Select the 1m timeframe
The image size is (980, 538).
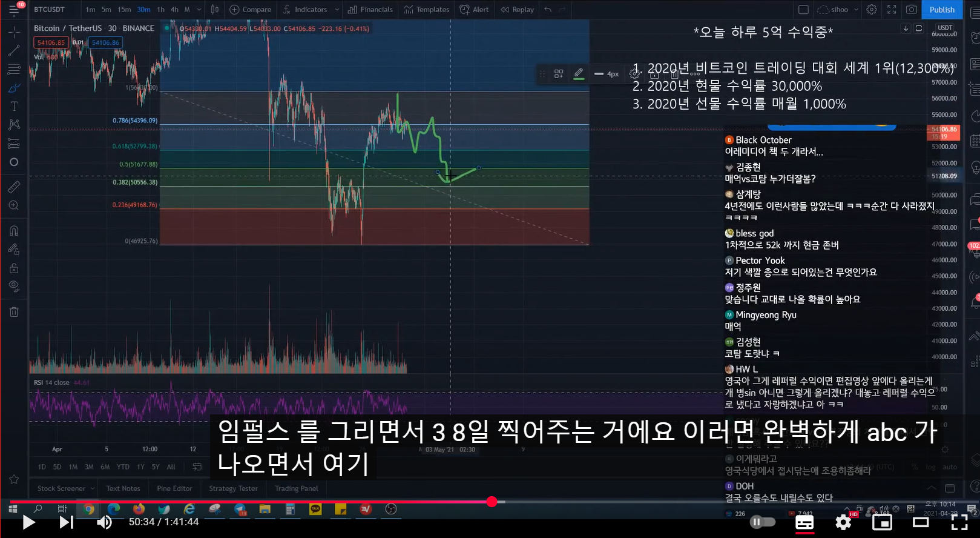tap(90, 10)
